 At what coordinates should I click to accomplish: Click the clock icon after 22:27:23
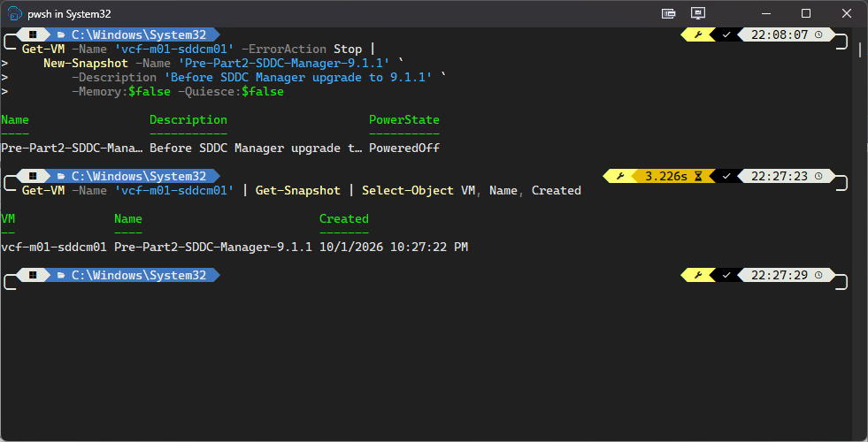[818, 177]
